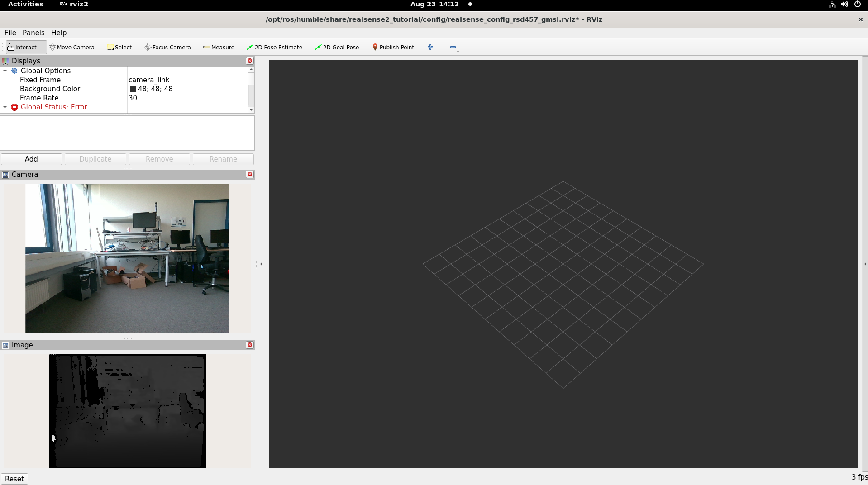Viewport: 868px width, 485px height.
Task: Open the Panels menu
Action: (x=33, y=33)
